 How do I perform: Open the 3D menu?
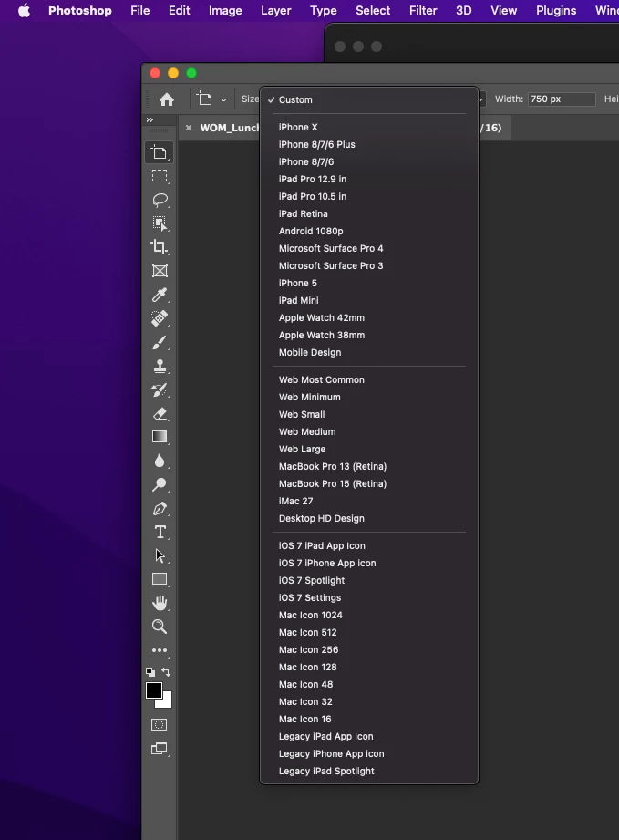coord(463,11)
